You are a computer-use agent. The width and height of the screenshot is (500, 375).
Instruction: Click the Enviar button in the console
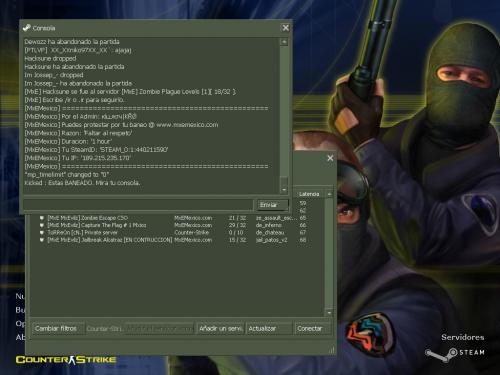point(273,205)
